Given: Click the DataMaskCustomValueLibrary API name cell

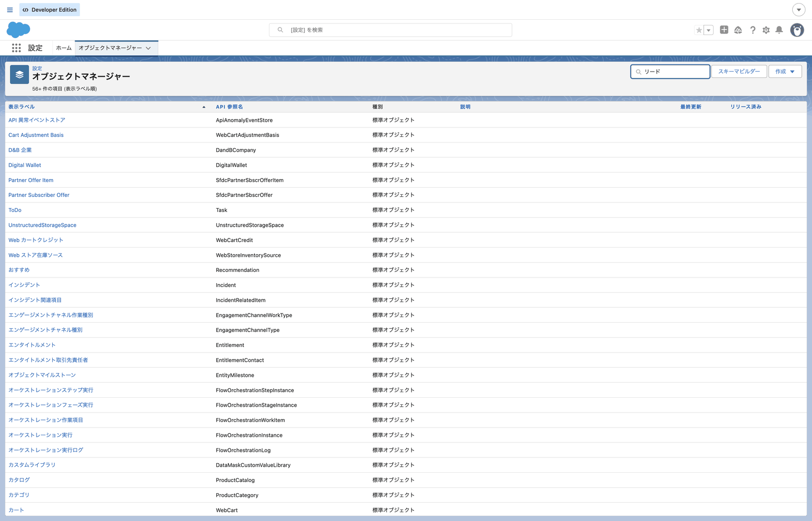Looking at the screenshot, I should click(253, 465).
